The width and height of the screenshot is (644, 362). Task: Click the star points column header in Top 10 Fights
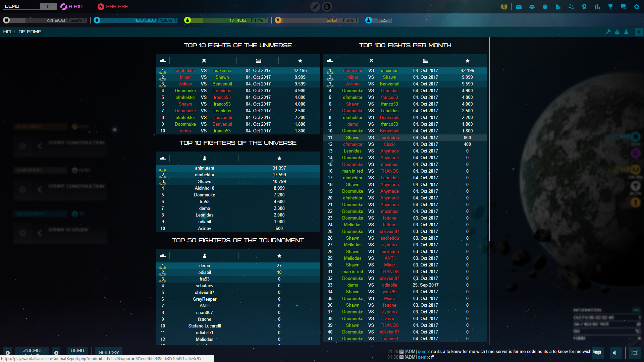click(300, 61)
